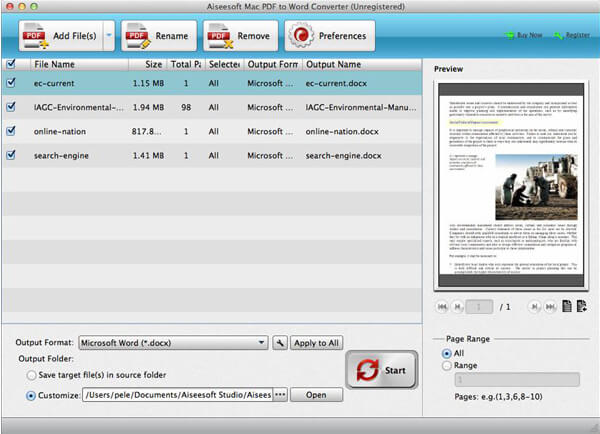
Task: Click the Preferences gear icon
Action: point(301,36)
